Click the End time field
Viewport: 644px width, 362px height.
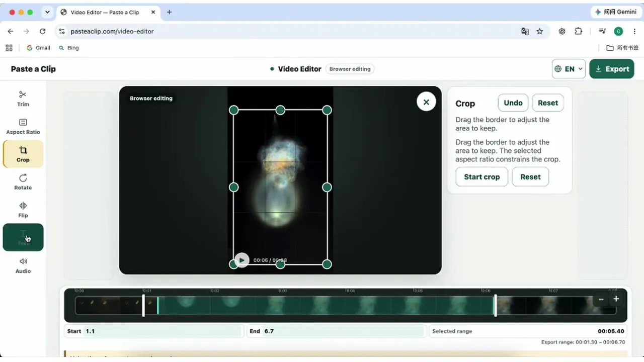[336, 331]
